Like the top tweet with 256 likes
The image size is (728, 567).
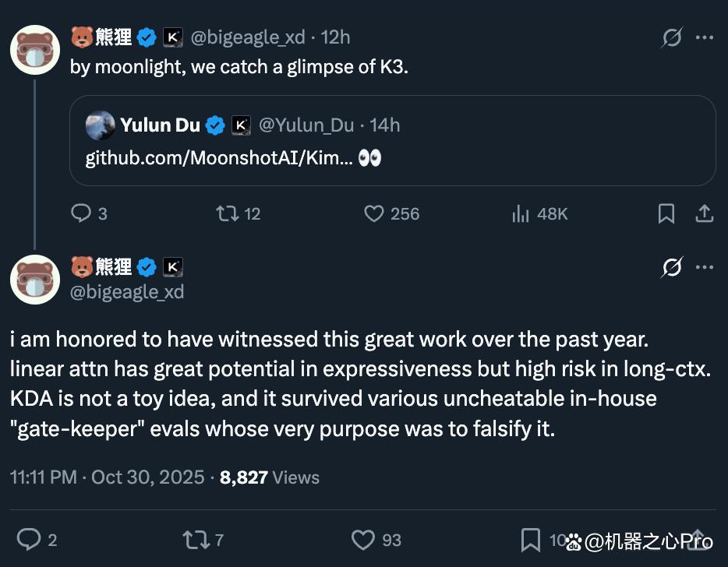coord(375,213)
